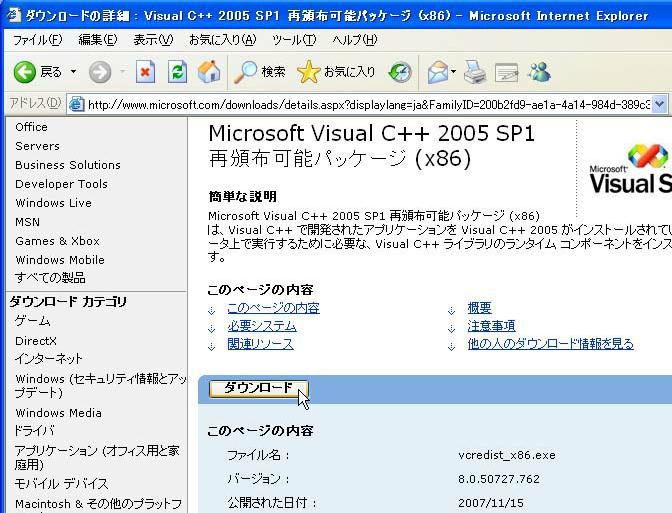Image resolution: width=672 pixels, height=513 pixels.
Task: Click the arrow icon beside 概要
Action: (451, 311)
